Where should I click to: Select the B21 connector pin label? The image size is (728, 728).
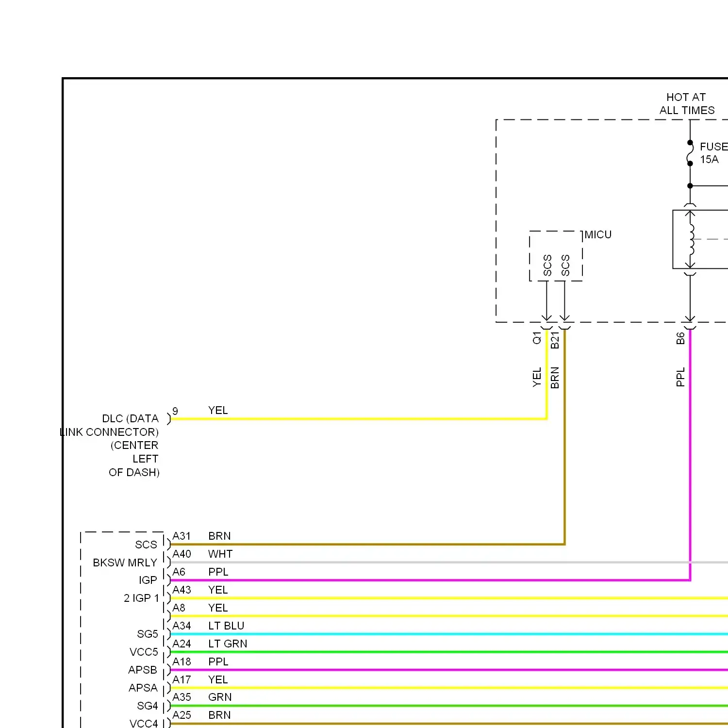[555, 340]
